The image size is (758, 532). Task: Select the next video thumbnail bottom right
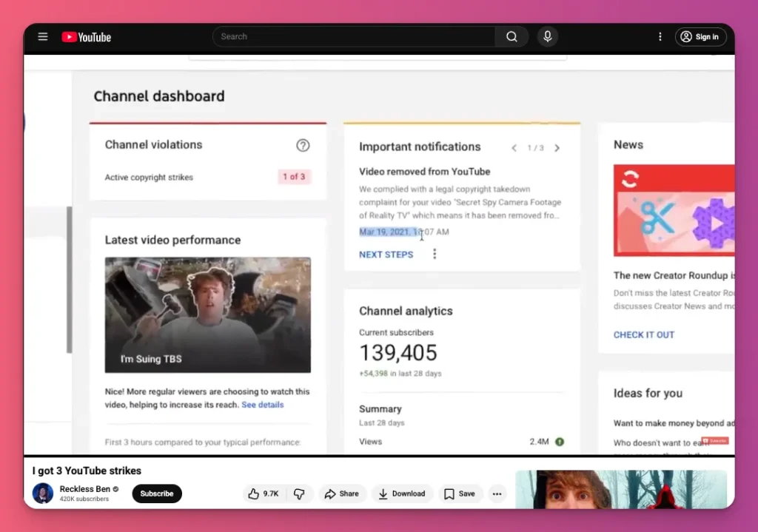[x=620, y=489]
